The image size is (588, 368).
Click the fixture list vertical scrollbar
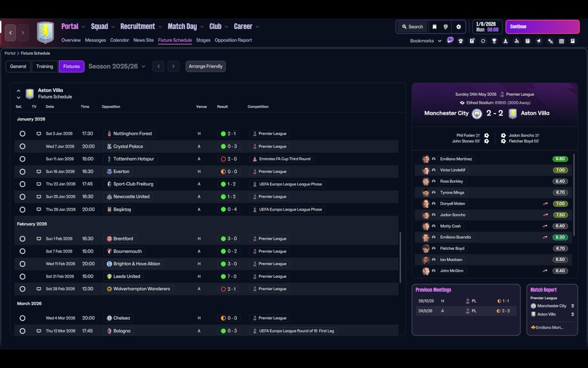(x=400, y=258)
